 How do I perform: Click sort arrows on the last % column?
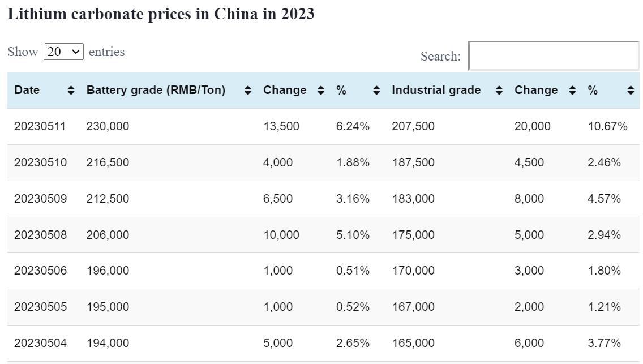631,91
